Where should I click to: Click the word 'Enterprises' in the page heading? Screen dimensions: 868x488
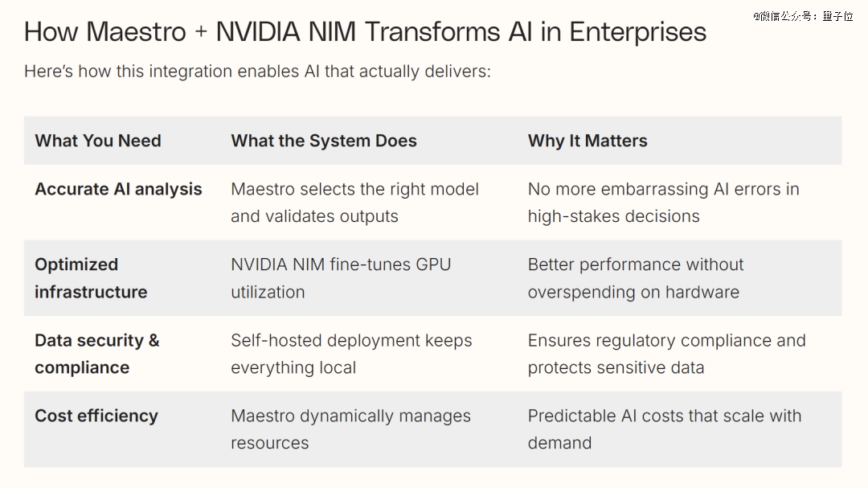[637, 32]
